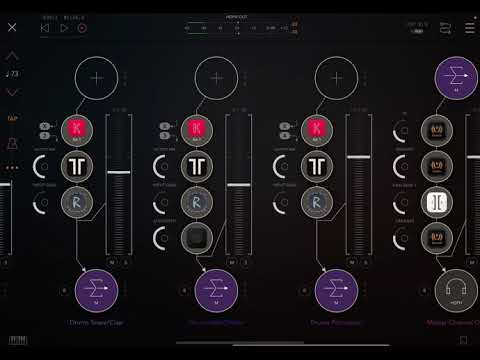This screenshot has height=360, width=480.
Task: Mute the channel with the black pad plugin
Action: tap(232, 262)
